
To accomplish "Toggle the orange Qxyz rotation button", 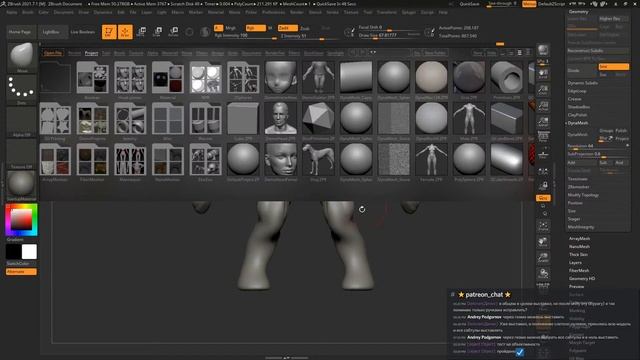I will 543,198.
